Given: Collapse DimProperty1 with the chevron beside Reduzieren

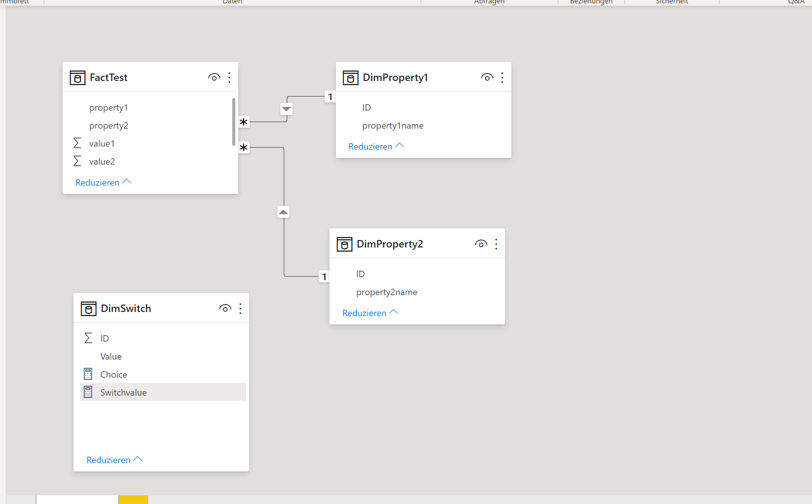Looking at the screenshot, I should point(400,146).
